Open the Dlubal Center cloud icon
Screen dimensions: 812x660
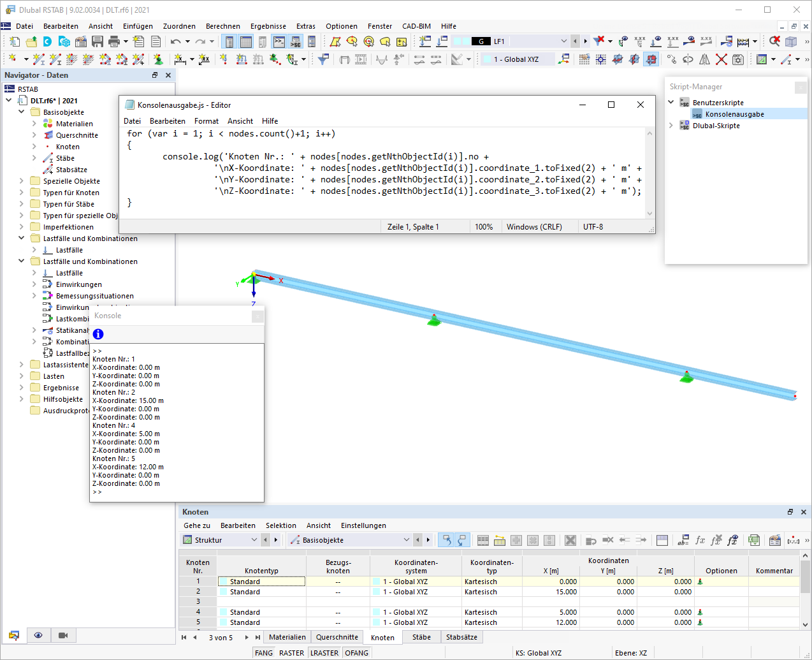click(48, 41)
